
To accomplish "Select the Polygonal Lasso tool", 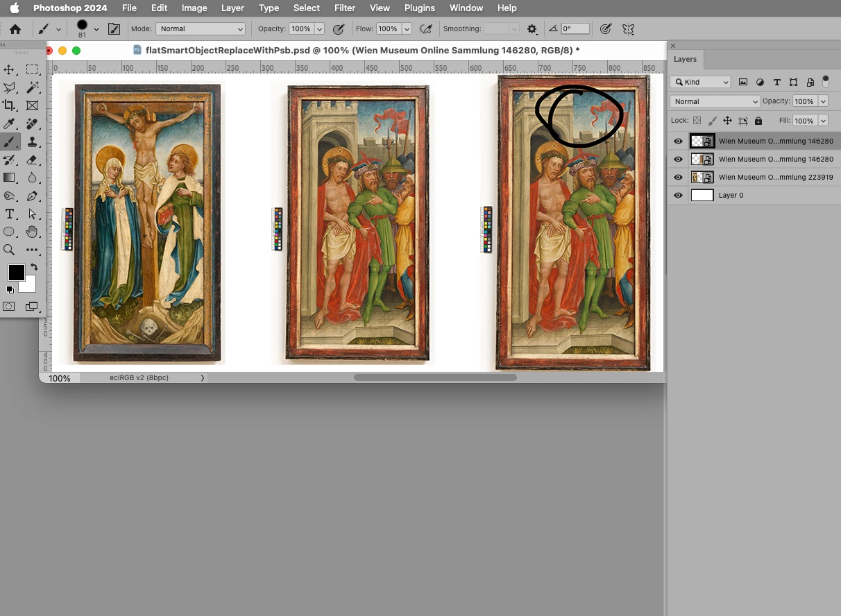I will point(10,87).
